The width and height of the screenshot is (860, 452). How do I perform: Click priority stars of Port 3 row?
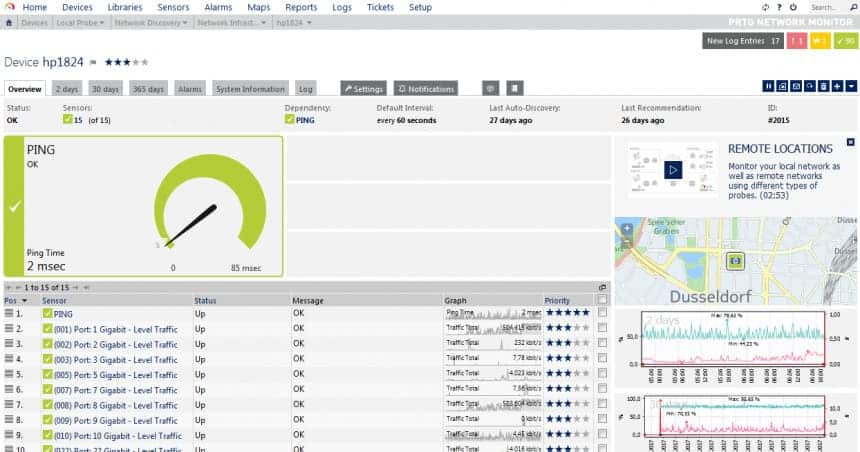pos(568,358)
